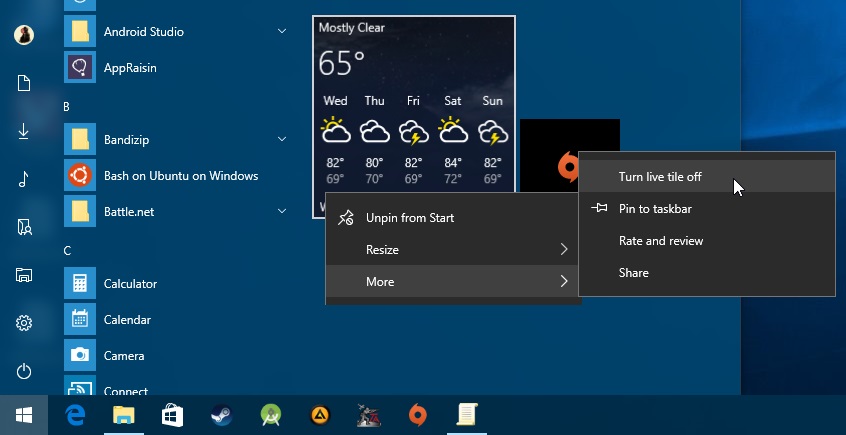The width and height of the screenshot is (846, 435).
Task: Open the notepad scroll taskbar icon
Action: 467,415
